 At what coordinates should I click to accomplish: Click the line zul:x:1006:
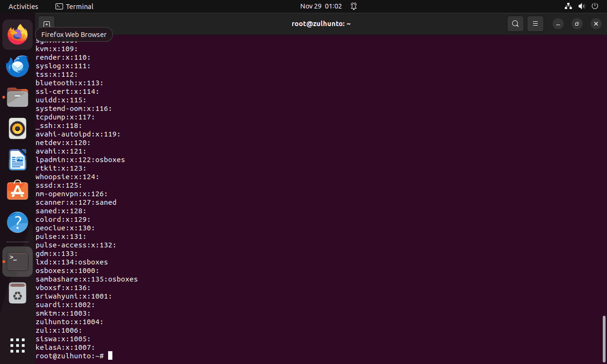coord(59,330)
